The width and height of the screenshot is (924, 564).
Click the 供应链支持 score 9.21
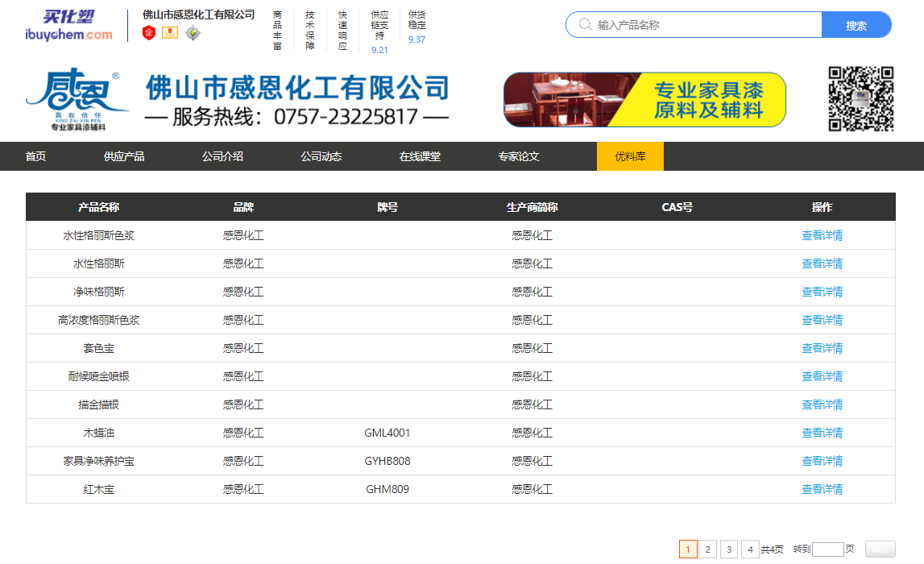(x=379, y=50)
